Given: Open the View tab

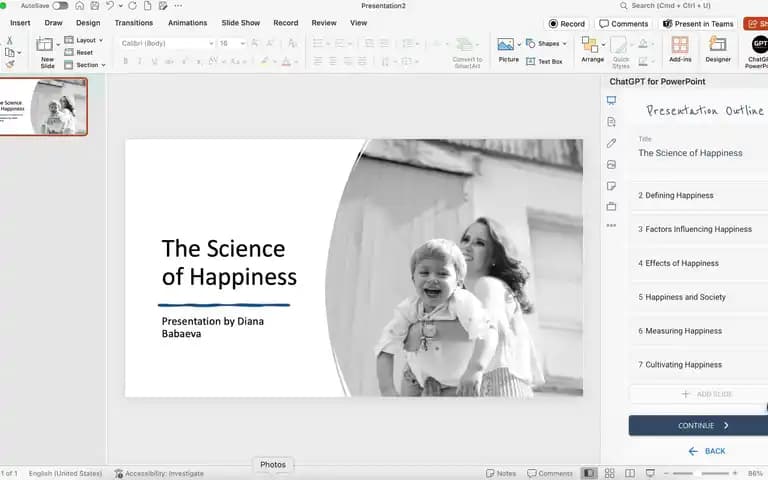Looking at the screenshot, I should 359,23.
